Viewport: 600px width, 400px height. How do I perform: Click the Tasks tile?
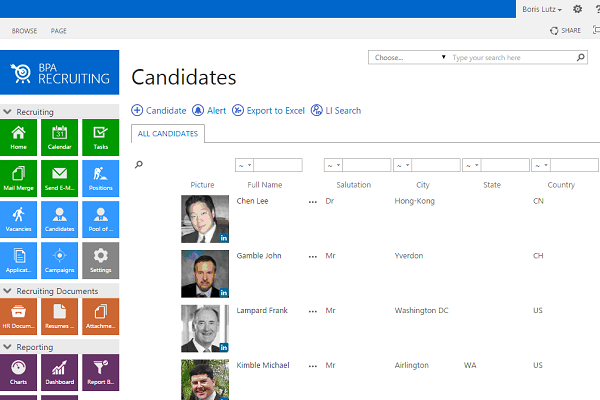coord(100,137)
